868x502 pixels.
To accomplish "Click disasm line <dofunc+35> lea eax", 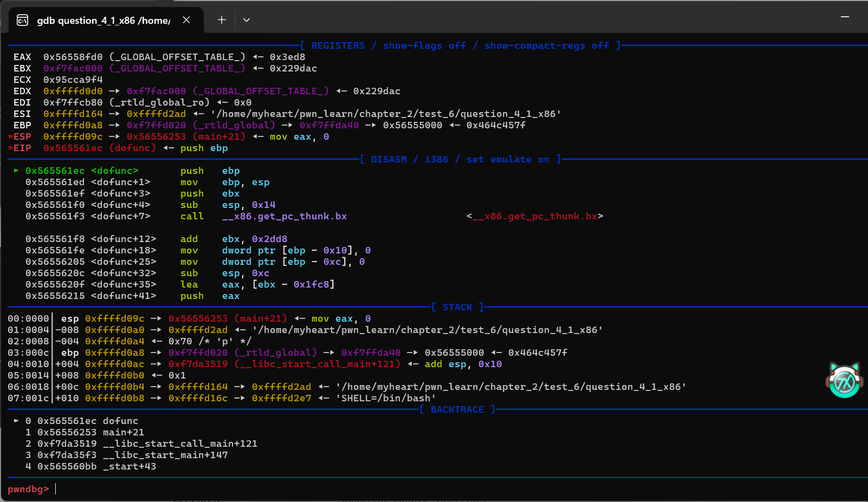I will [x=180, y=284].
